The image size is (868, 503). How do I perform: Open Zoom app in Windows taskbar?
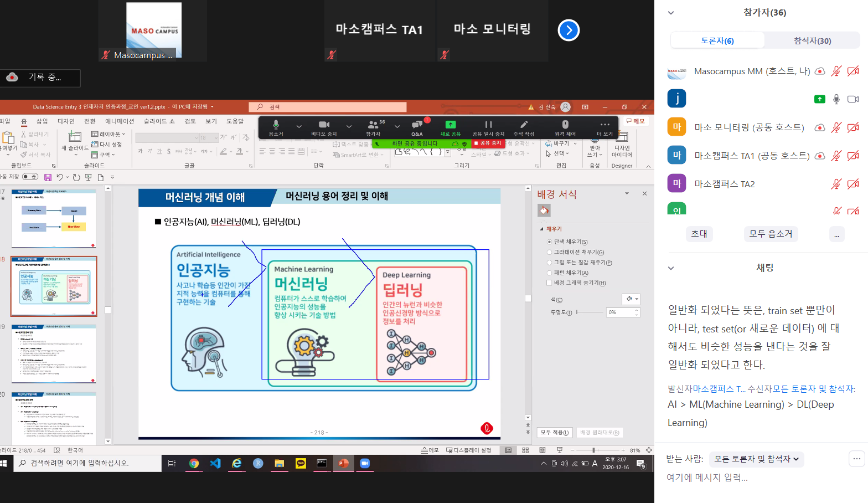click(x=365, y=464)
